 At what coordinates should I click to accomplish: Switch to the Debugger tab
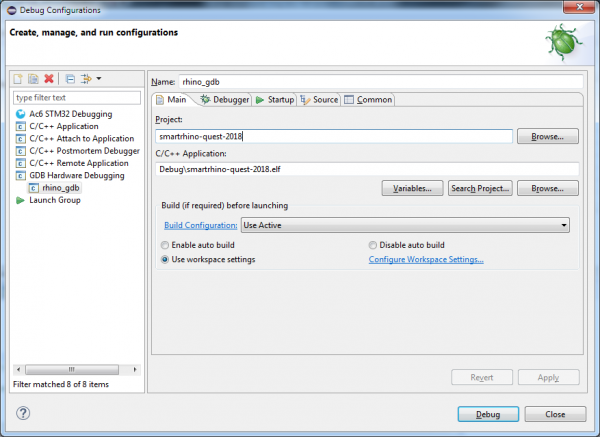(224, 100)
